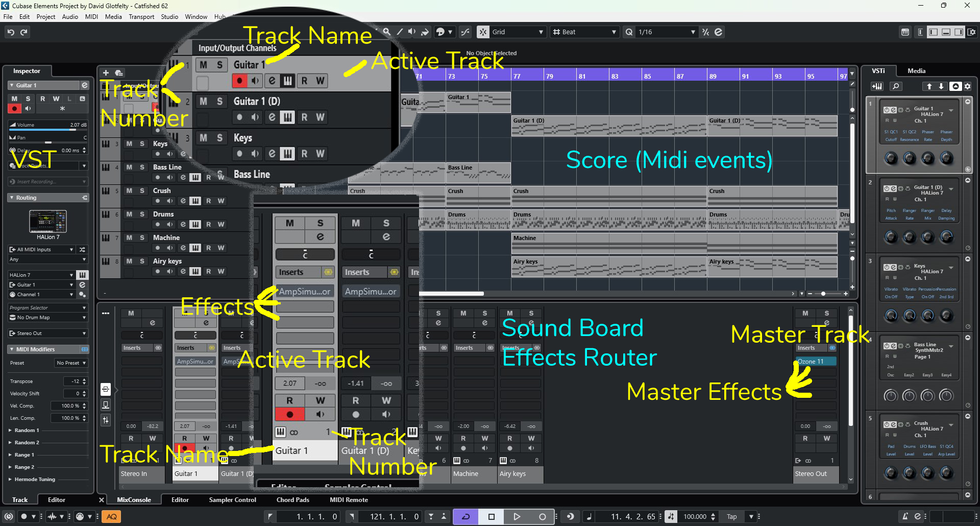Open VSTi rack settings gear

967,86
